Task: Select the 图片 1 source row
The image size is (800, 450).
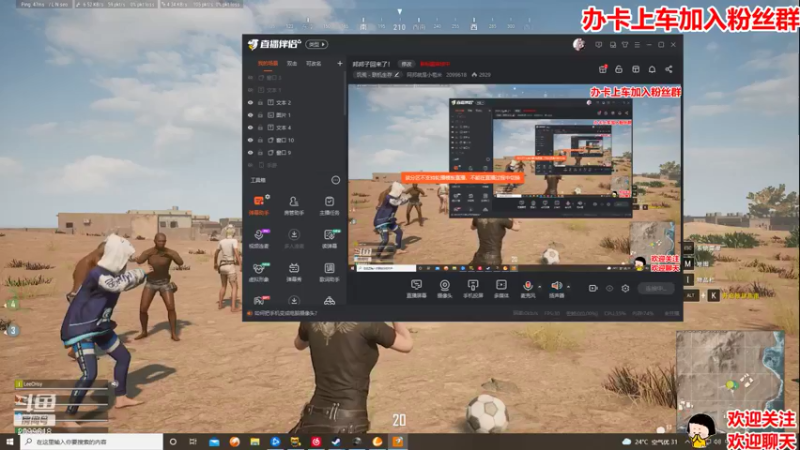Action: pos(294,115)
